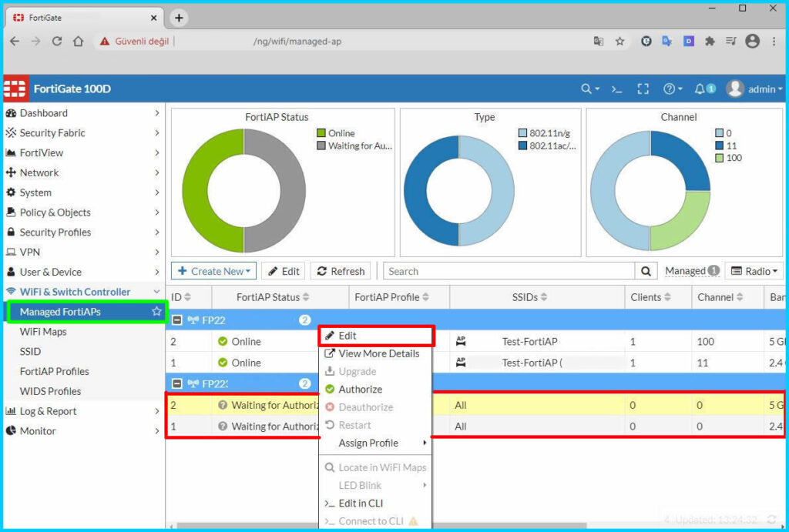Close the FortiGate browser tab
The image size is (789, 532).
(153, 18)
